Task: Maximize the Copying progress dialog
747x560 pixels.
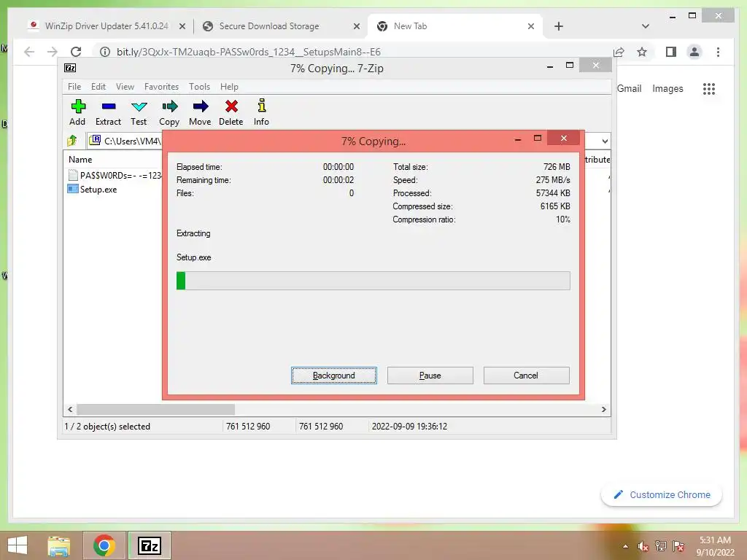Action: [538, 138]
